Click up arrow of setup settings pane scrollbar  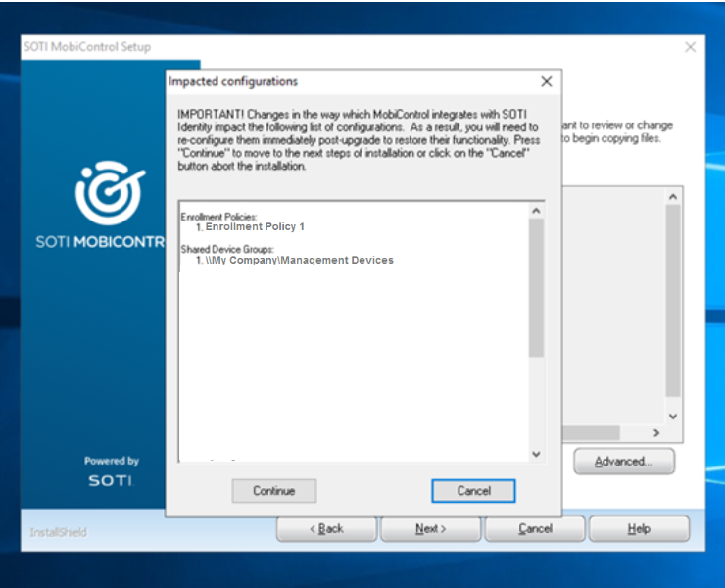click(x=672, y=197)
